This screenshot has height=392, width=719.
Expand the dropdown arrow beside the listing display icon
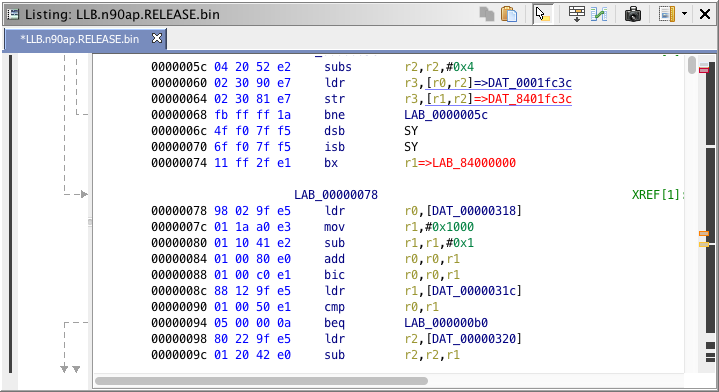coord(684,14)
